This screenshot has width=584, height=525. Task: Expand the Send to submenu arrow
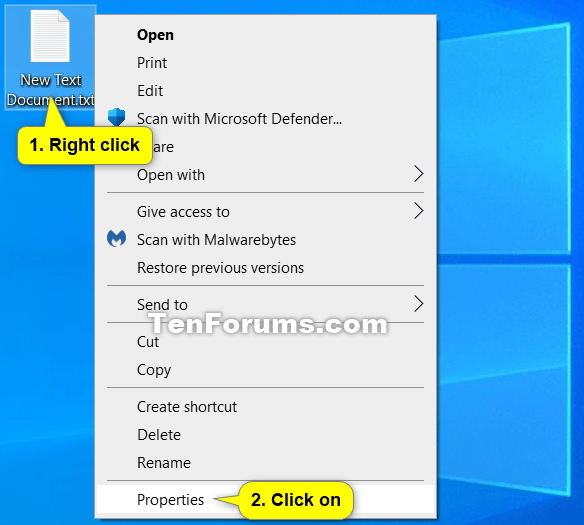coord(419,304)
